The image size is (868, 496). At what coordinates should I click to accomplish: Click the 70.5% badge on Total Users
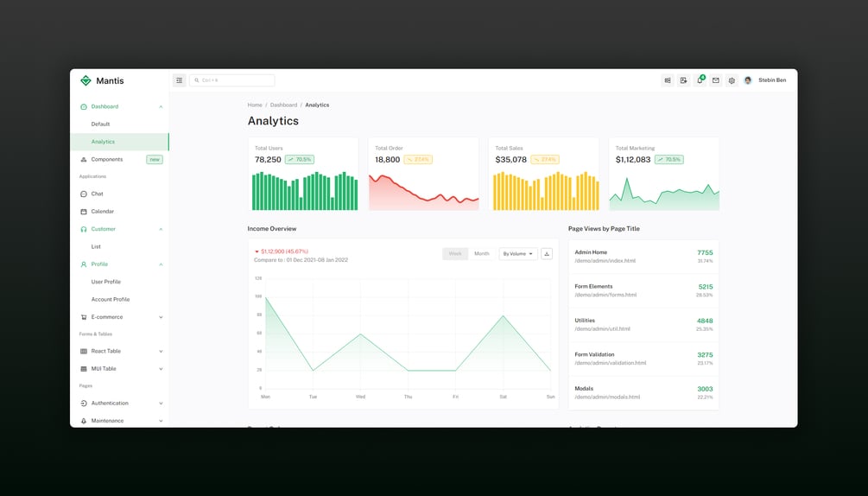point(300,159)
